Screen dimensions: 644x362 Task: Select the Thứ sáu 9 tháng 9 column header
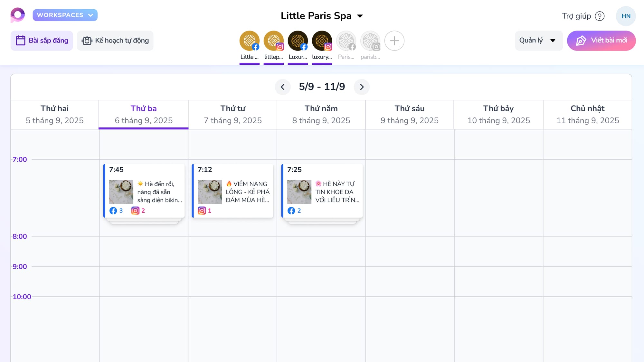[410, 115]
